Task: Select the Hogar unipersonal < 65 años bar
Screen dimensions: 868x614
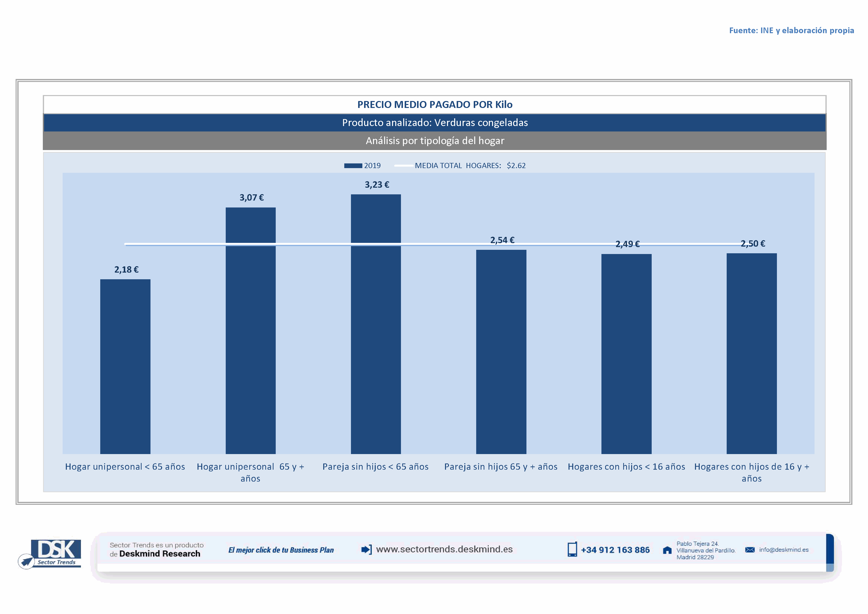Action: [125, 366]
